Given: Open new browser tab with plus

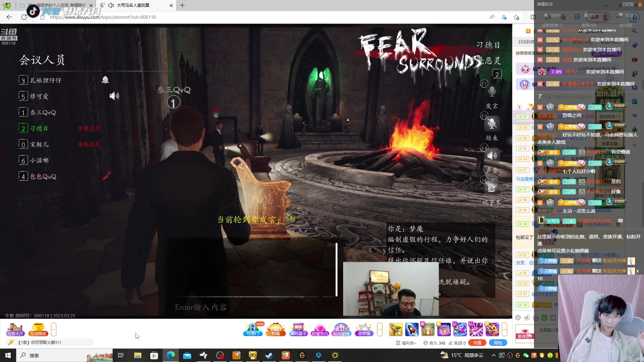Looking at the screenshot, I should (x=182, y=5).
